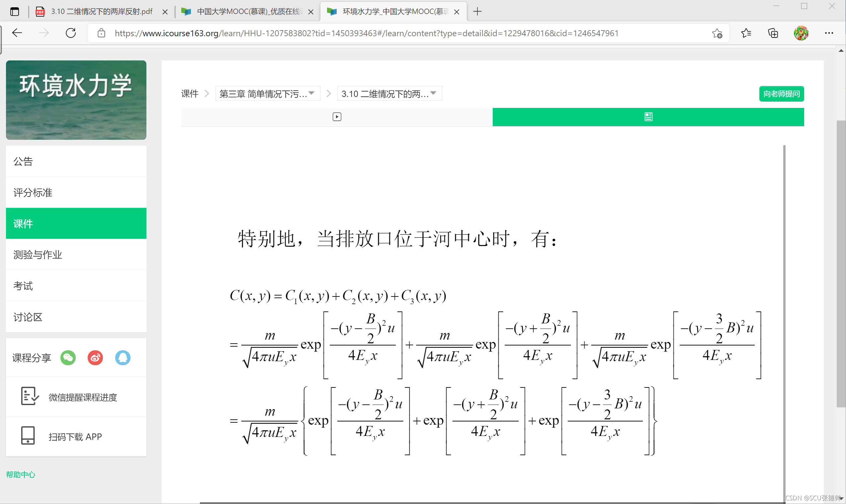Open browser Settings and more menu
Viewport: 846px width, 504px height.
point(829,33)
